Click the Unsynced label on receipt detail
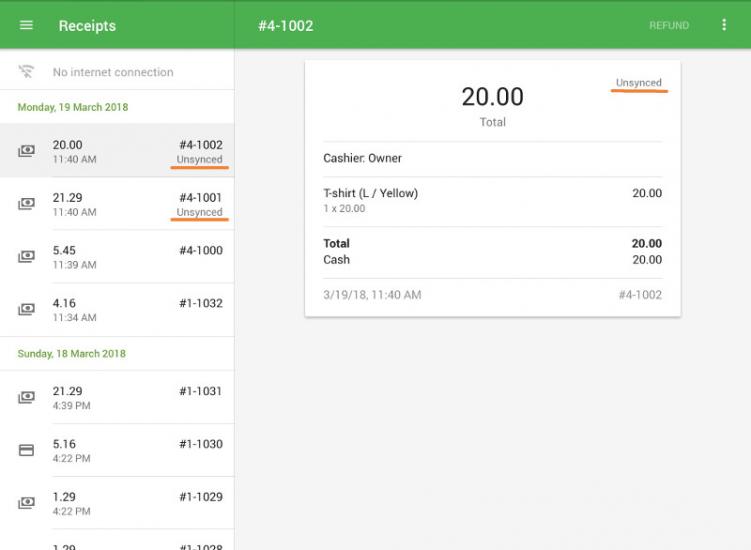Viewport: 751px width, 550px height. [x=638, y=83]
